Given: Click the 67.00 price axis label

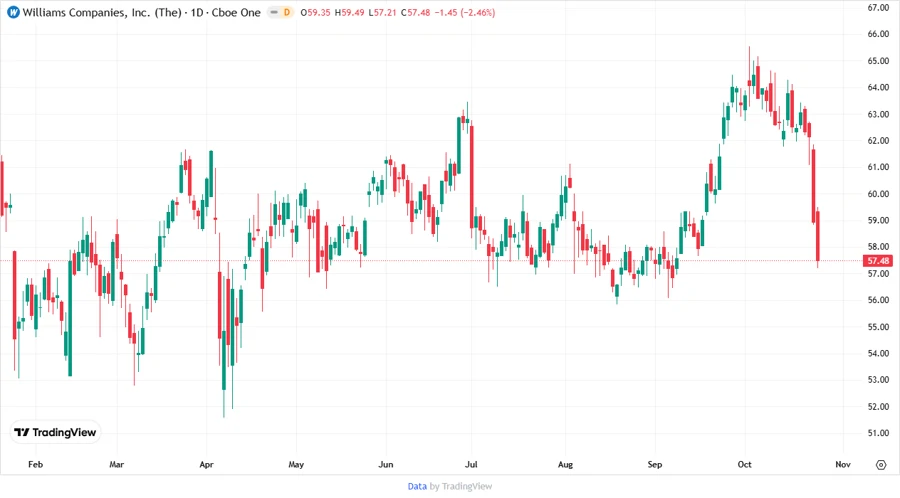Looking at the screenshot, I should (878, 7).
